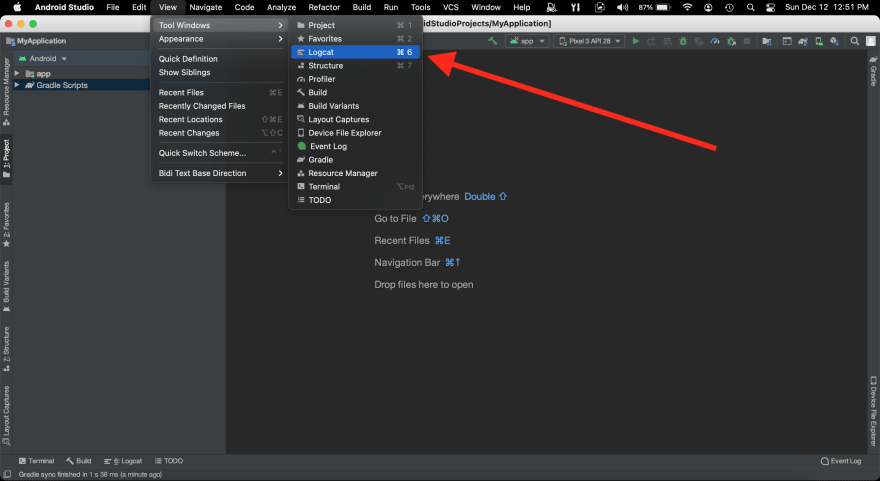The image size is (880, 481).
Task: Open the AVD Manager phone icon
Action: click(819, 41)
